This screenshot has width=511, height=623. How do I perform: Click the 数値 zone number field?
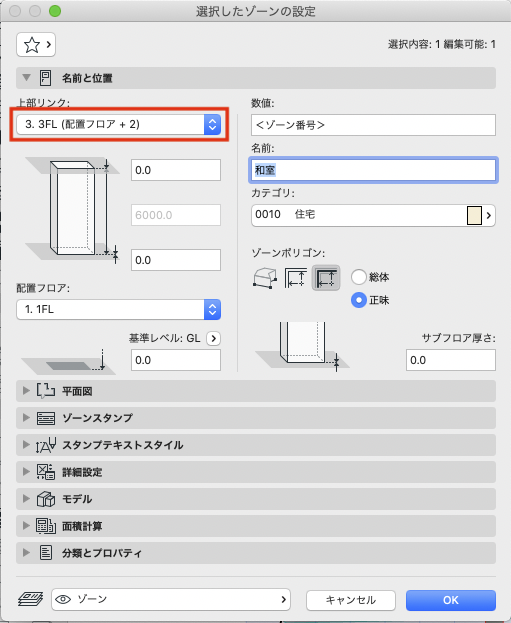pos(373,125)
